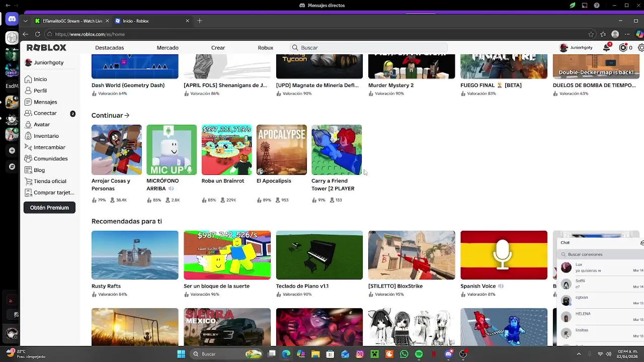Image resolution: width=644 pixels, height=362 pixels.
Task: Go back in the browser
Action: (x=25, y=34)
